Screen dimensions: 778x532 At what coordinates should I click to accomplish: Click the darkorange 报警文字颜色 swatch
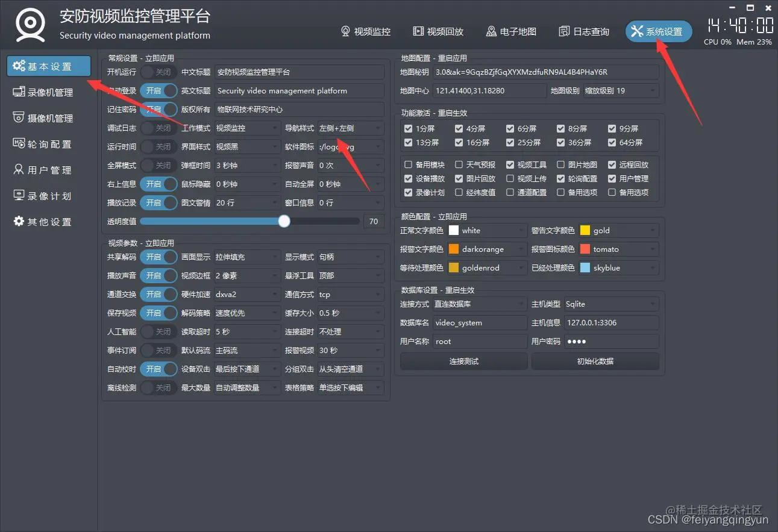(453, 249)
